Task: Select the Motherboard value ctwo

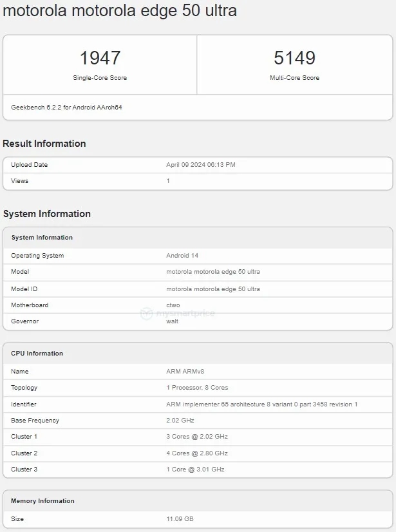Action: [173, 305]
